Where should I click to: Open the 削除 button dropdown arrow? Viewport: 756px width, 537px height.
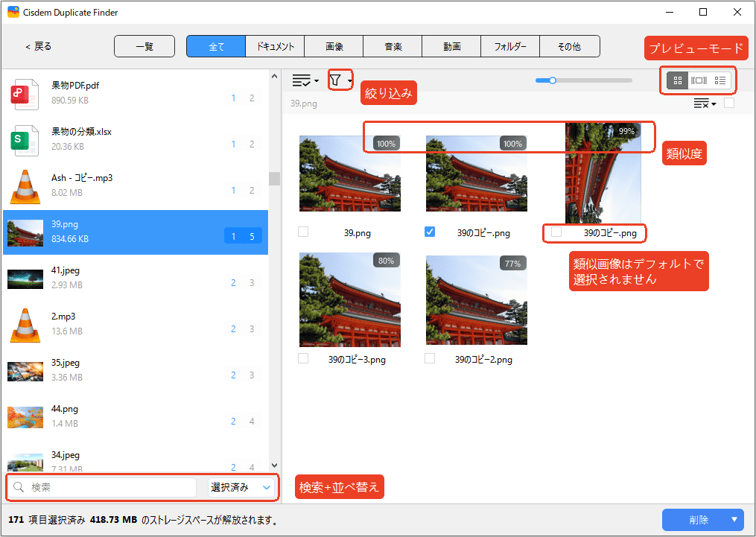pos(734,520)
